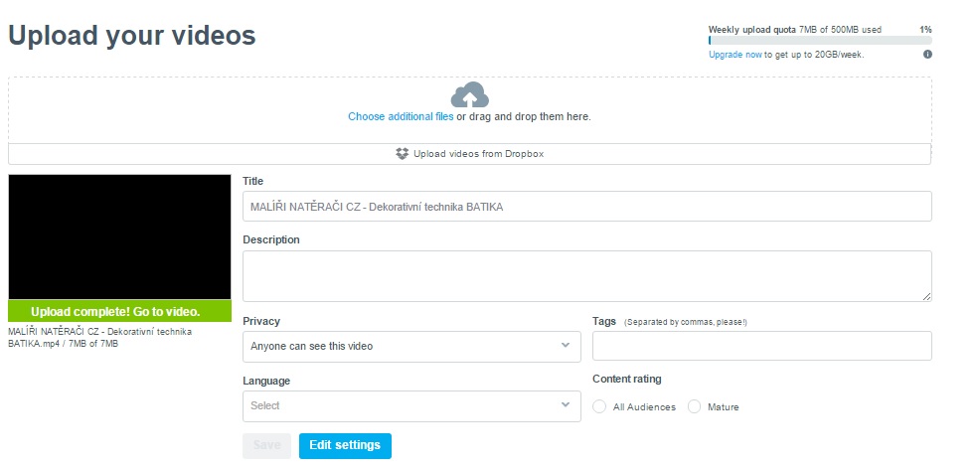Click into the Tags input field
The height and width of the screenshot is (468, 980).
pyautogui.click(x=762, y=346)
